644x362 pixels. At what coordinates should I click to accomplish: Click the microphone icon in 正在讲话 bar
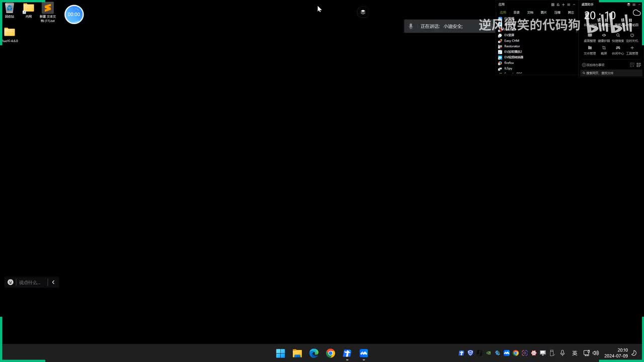pos(411,26)
